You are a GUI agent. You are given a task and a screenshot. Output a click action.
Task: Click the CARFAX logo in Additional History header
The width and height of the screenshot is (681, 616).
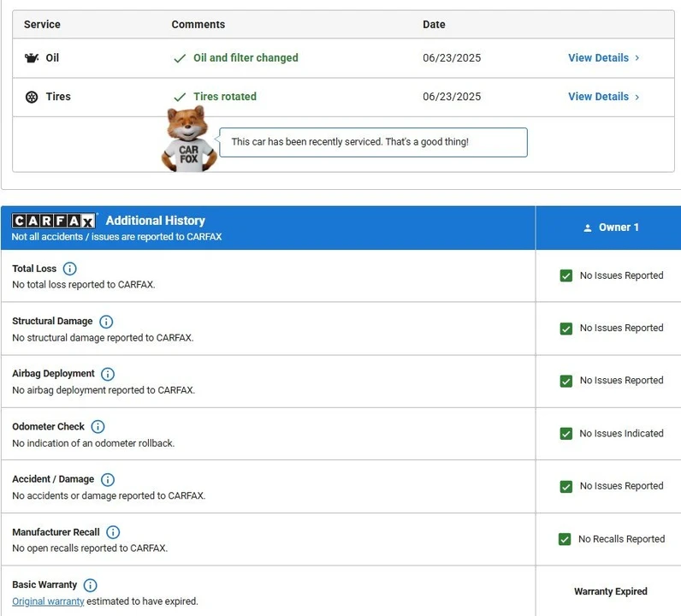click(53, 221)
